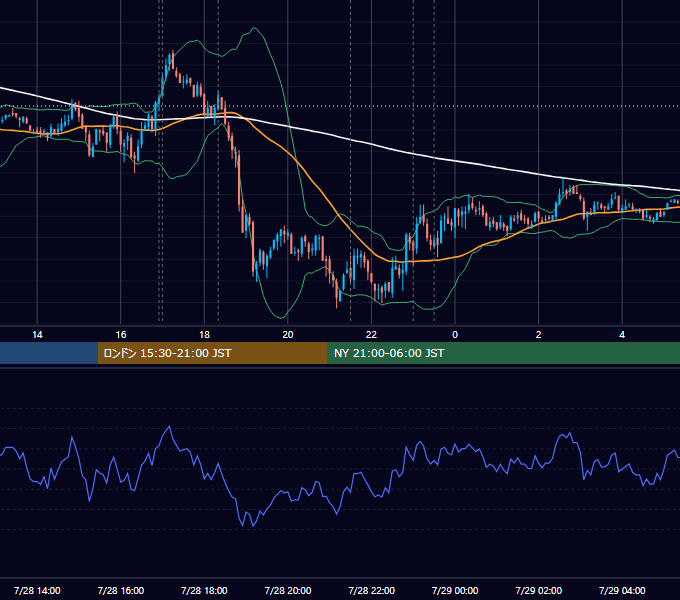Click the blue session bar before ロンドン
Screen dimensions: 680x600
(49, 353)
